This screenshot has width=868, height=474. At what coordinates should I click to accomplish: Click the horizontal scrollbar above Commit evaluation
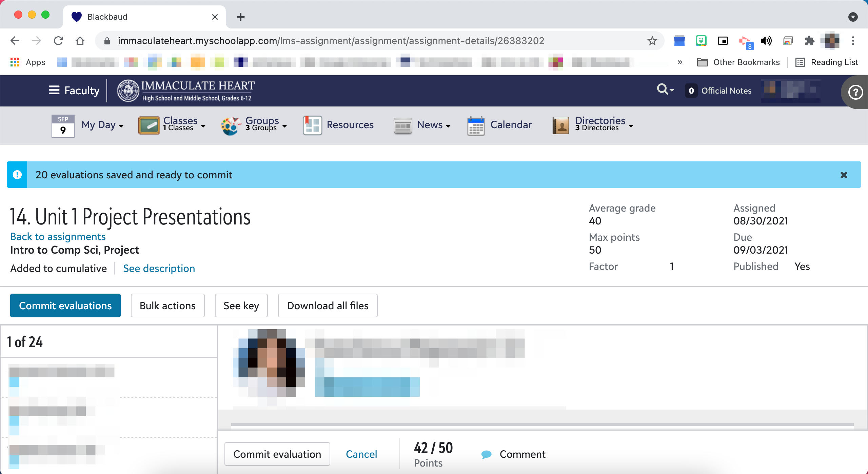coord(542,424)
